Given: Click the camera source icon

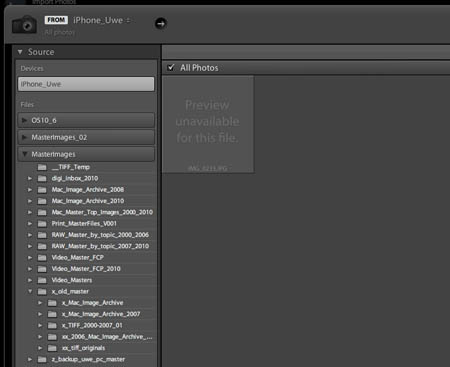Looking at the screenshot, I should pos(24,24).
